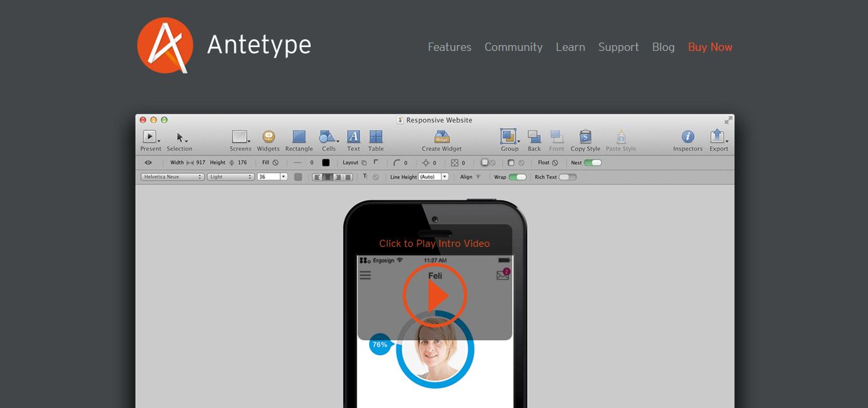The image size is (868, 408).
Task: Toggle the eye visibility icon
Action: point(148,163)
